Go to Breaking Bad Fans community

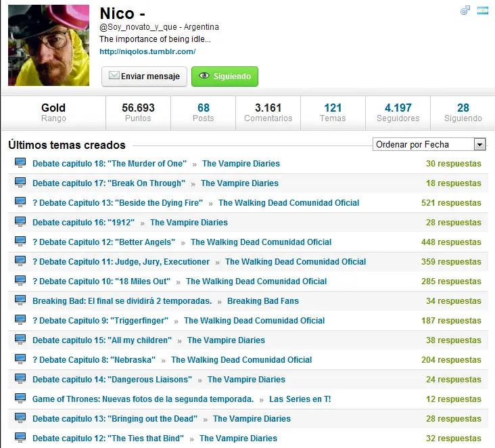pyautogui.click(x=263, y=300)
